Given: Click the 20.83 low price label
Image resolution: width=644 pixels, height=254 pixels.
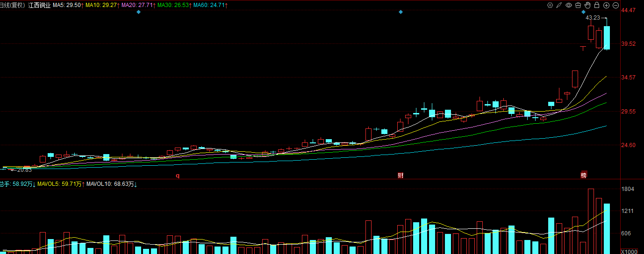Looking at the screenshot, I should pos(24,170).
